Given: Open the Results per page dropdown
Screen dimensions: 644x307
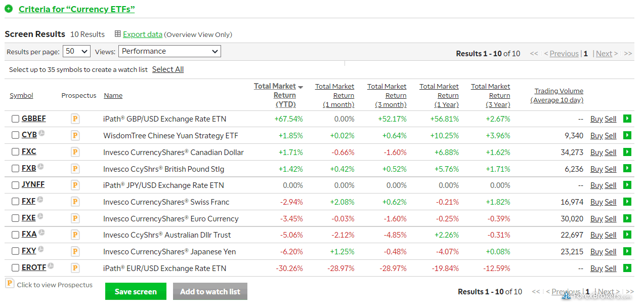Looking at the screenshot, I should 76,51.
